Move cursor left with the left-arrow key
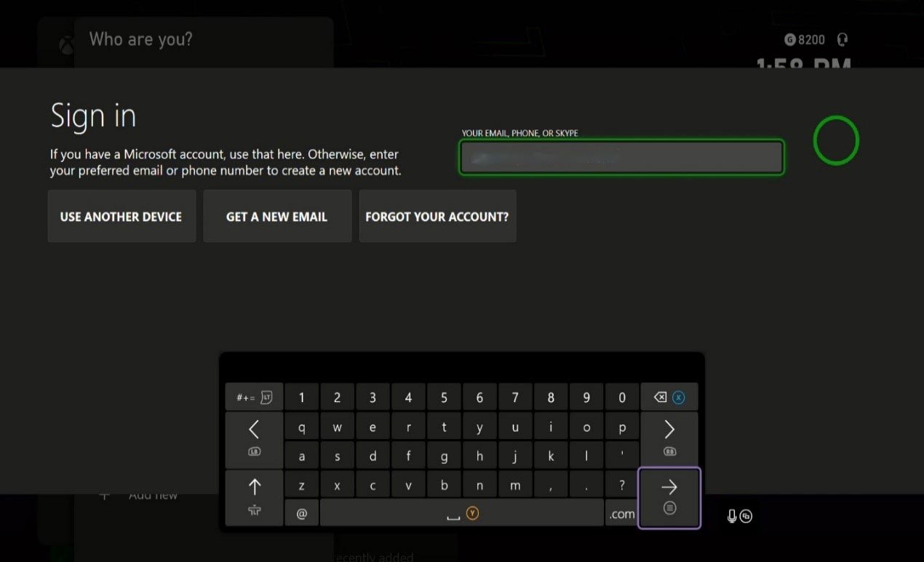Viewport: 924px width, 562px height. (254, 440)
